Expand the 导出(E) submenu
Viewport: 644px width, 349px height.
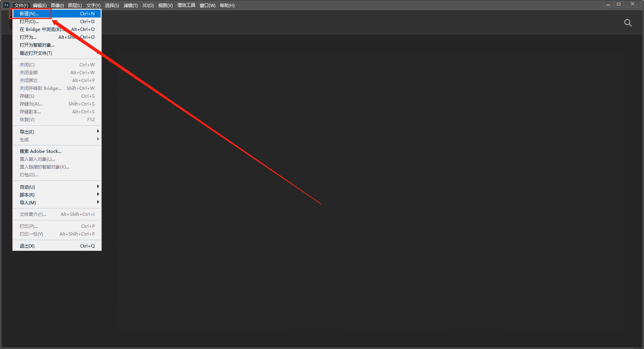point(57,132)
